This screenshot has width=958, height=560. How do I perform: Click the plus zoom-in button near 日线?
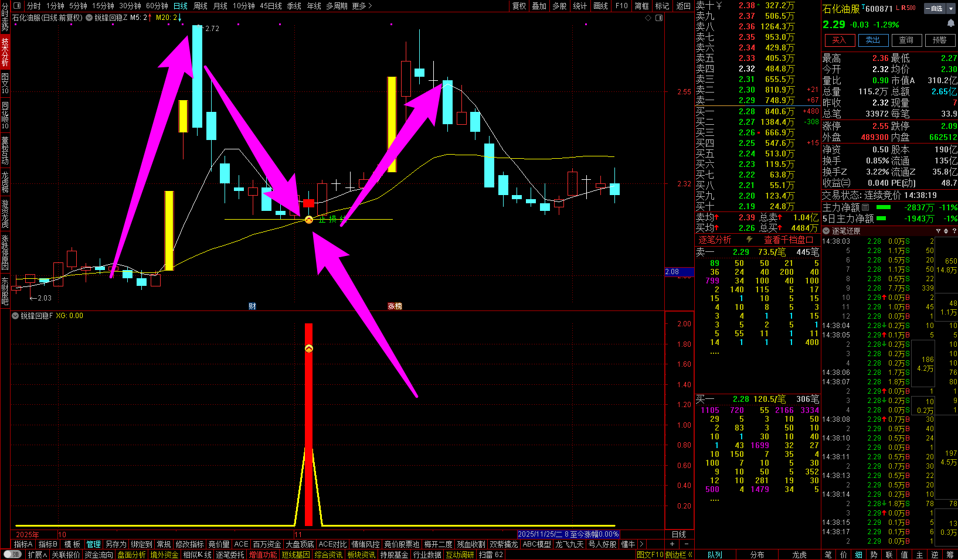(x=672, y=544)
